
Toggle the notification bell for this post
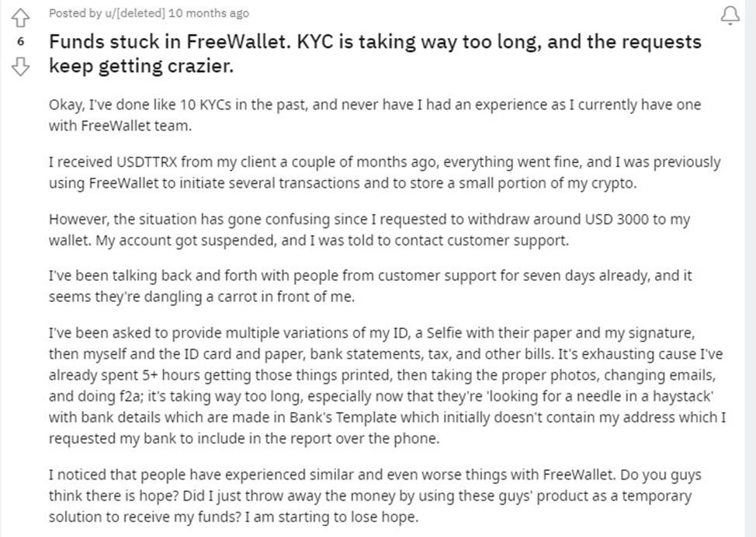point(730,16)
